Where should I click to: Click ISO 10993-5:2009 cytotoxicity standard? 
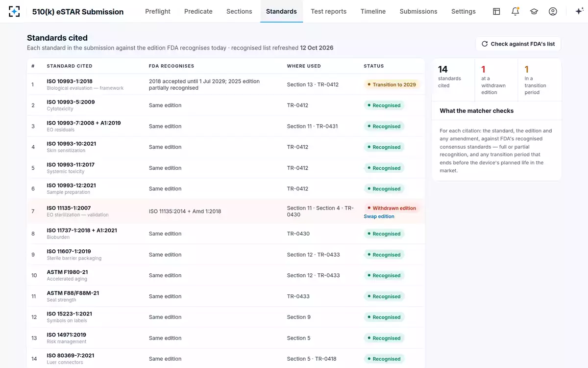[x=71, y=102]
